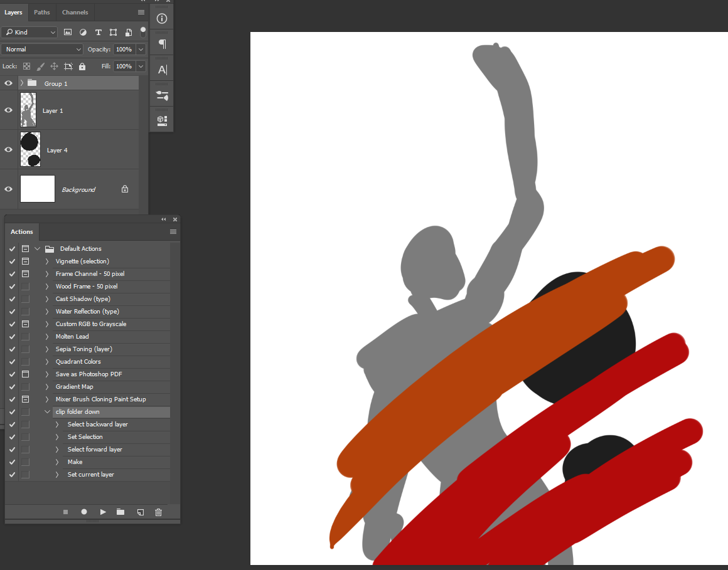Run the Molten Lead action
728x570 pixels.
[72, 336]
